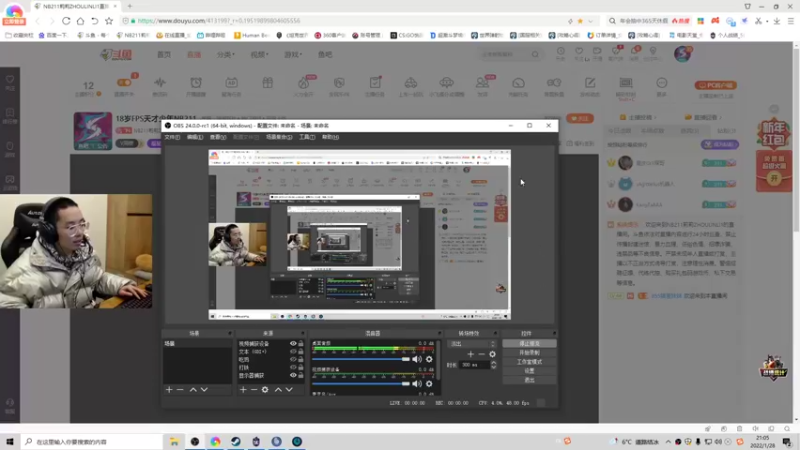
Task: Click Douyu search magnifier icon
Action: click(535, 54)
